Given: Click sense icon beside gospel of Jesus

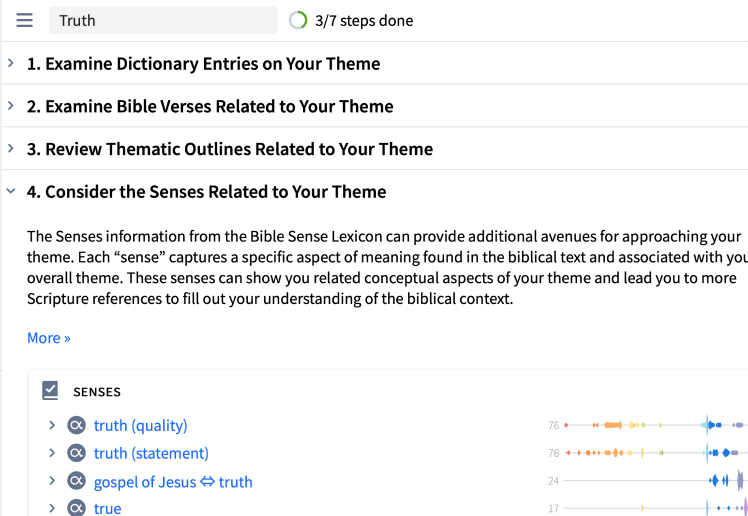Looking at the screenshot, I should coord(76,481).
